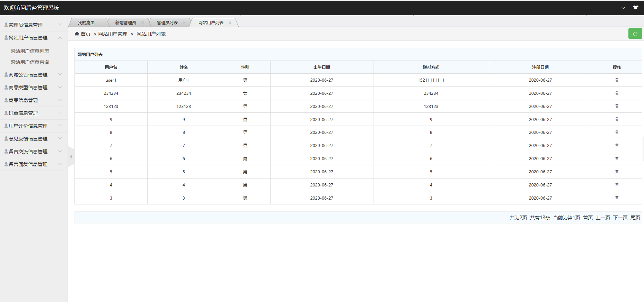Expand 用户评价信息管理 menu
Screen dimensions: 644x302
[x=34, y=126]
